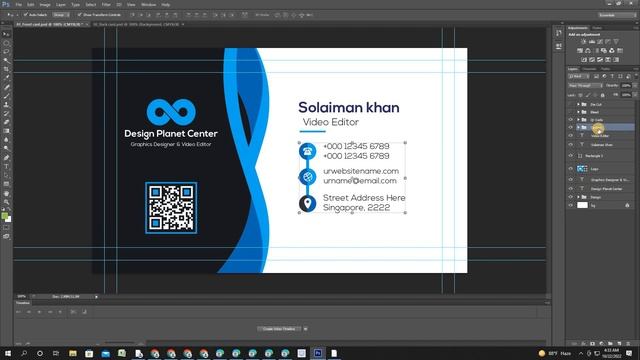The height and width of the screenshot is (360, 640).
Task: Select the Elliptical Marquee tool
Action: (6, 43)
